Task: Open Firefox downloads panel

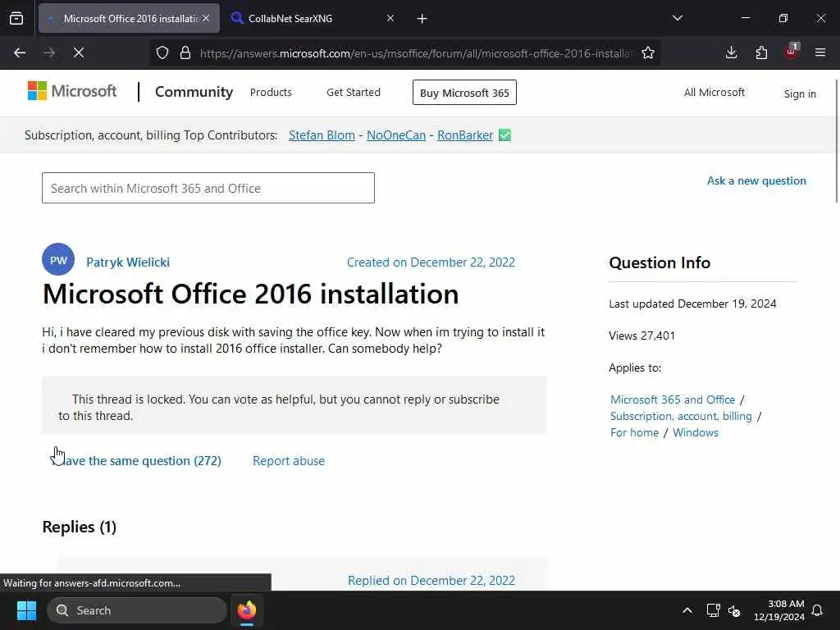Action: pos(731,52)
